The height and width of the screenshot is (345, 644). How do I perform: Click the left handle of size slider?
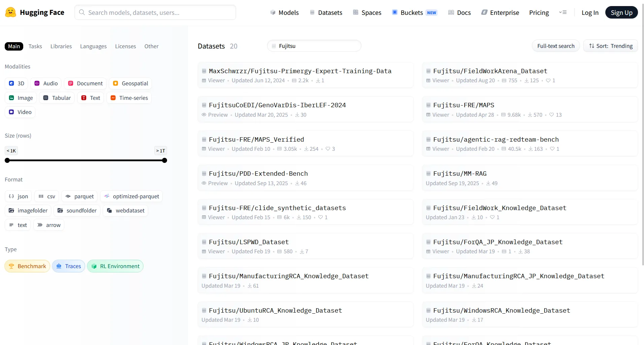[x=7, y=161]
